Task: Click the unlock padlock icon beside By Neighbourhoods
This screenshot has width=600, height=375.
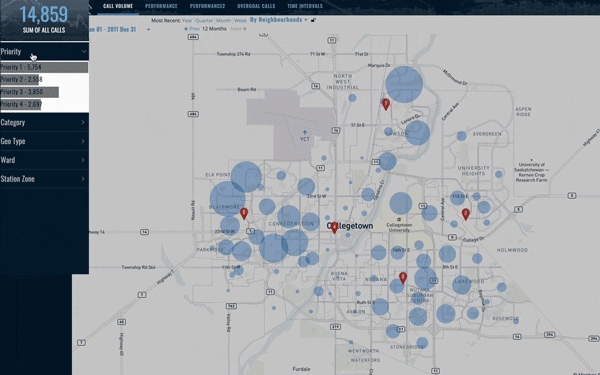Action: point(313,20)
